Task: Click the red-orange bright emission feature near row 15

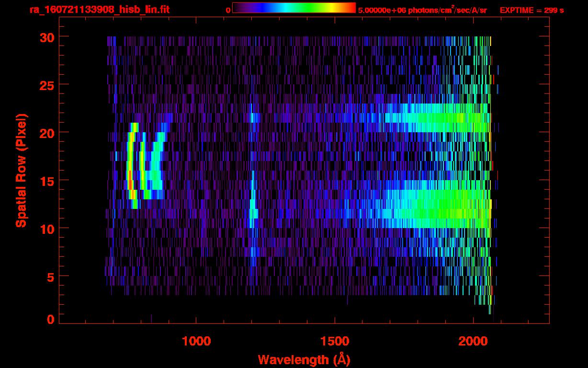Action: pyautogui.click(x=130, y=180)
